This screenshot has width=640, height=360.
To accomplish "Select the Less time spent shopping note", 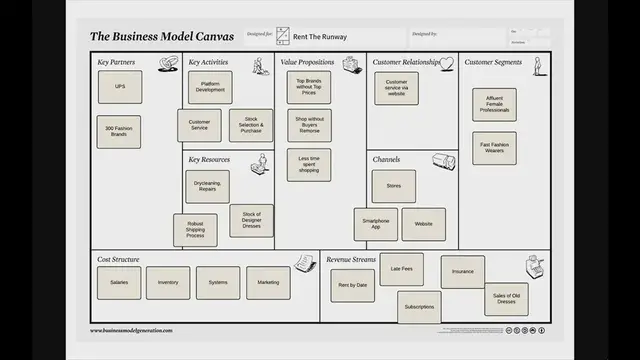I will point(309,165).
